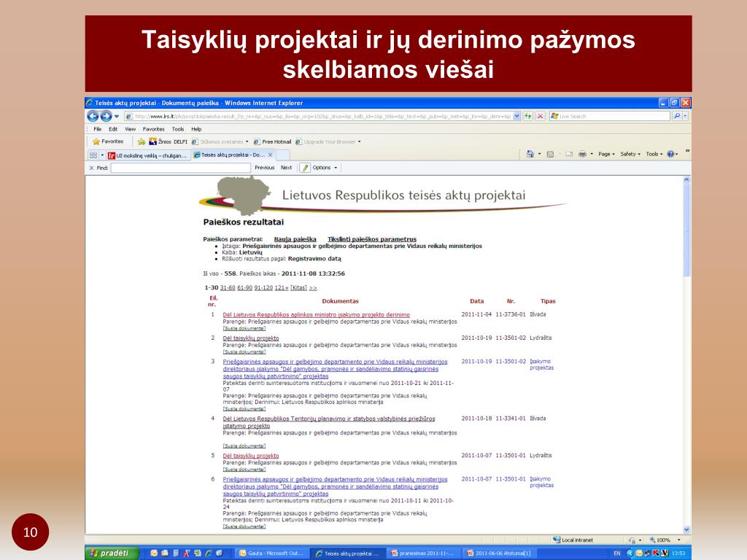This screenshot has width=747, height=560.
Task: Open the Favorites star button
Action: coord(108,141)
